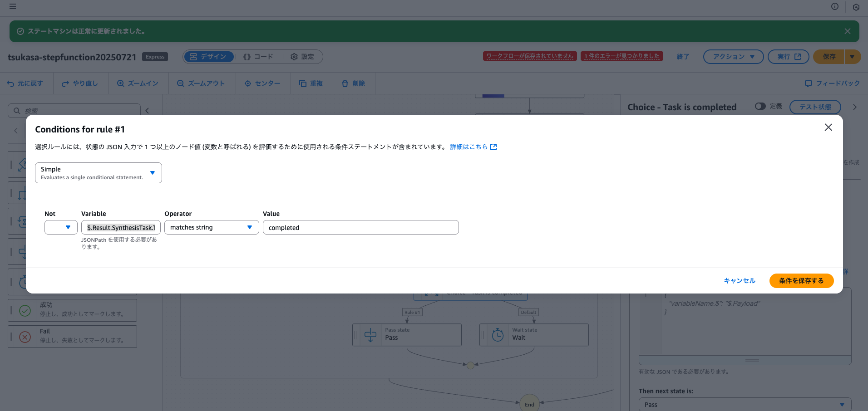The width and height of the screenshot is (868, 411).
Task: Switch to the 設定 settings tab
Action: (302, 57)
